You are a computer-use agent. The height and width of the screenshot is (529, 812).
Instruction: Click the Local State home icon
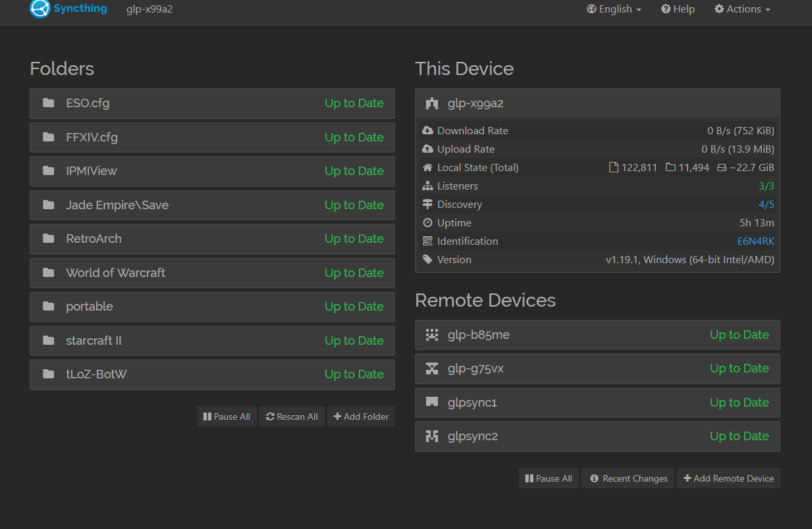click(427, 167)
